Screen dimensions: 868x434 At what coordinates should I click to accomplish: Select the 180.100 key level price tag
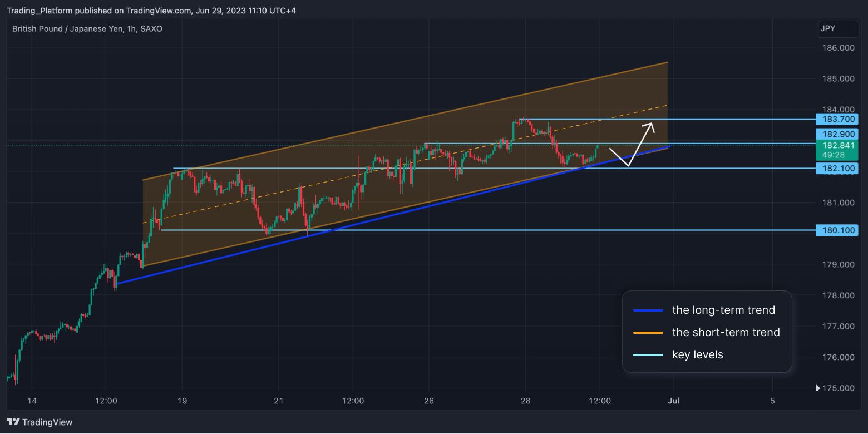[x=837, y=230]
